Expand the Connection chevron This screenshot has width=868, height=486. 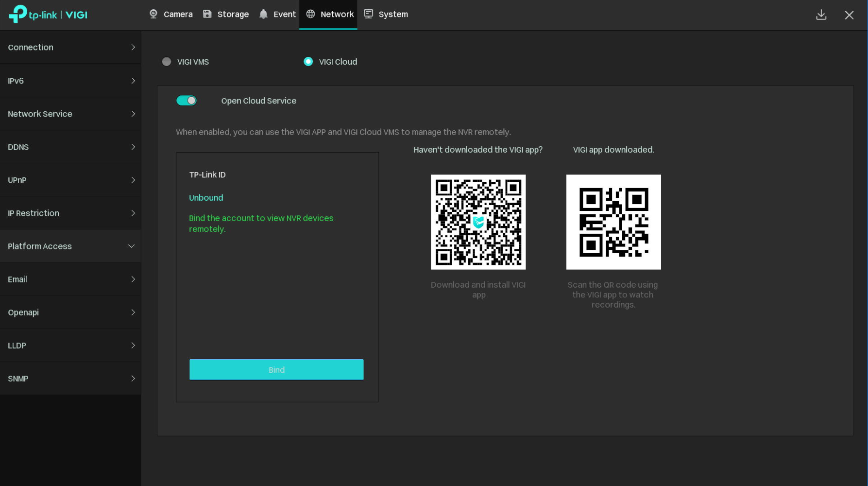click(x=133, y=47)
